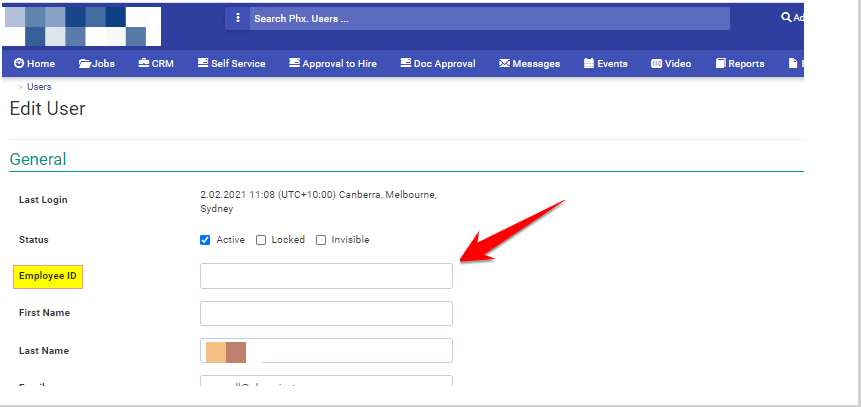The height and width of the screenshot is (407, 861).
Task: Click into the First Name field
Action: 326,313
